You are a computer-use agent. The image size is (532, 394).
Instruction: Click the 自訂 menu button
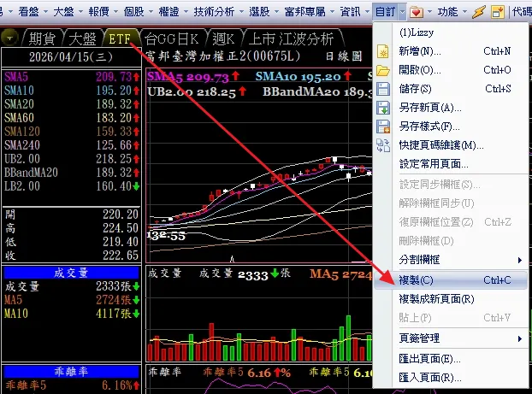(386, 12)
